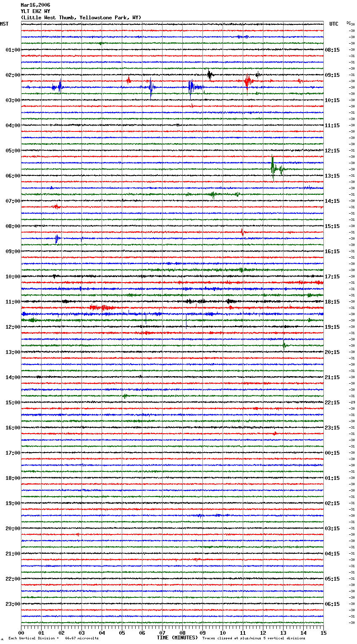Click the 15:15 UTC row label

coord(332,226)
